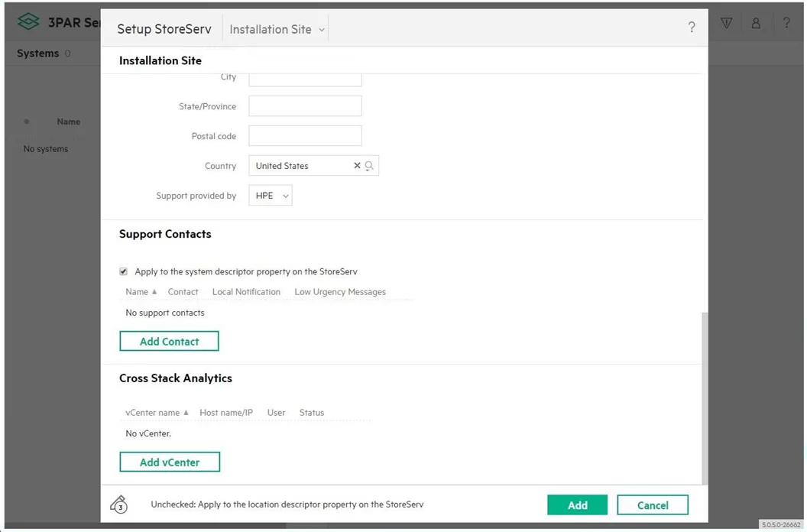Open the filter funnel icon in header

(726, 23)
